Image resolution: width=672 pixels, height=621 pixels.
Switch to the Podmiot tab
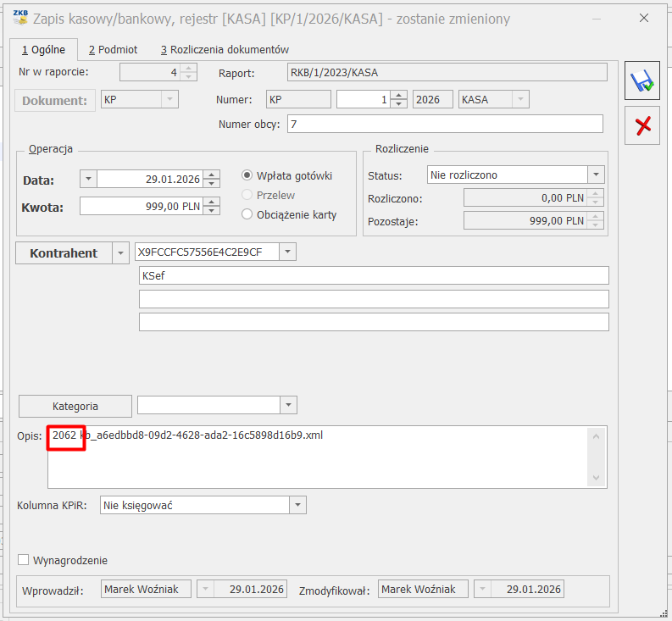pyautogui.click(x=113, y=50)
